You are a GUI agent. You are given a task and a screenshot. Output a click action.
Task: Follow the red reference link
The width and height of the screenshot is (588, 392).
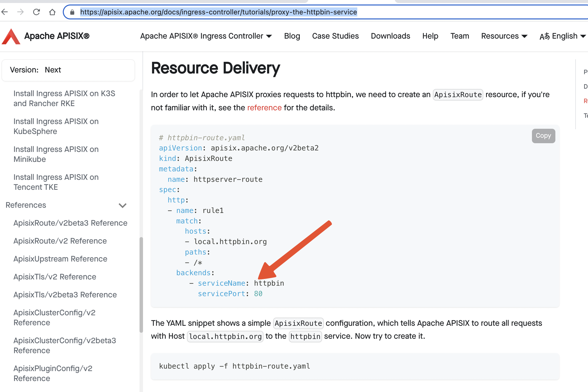tap(264, 108)
